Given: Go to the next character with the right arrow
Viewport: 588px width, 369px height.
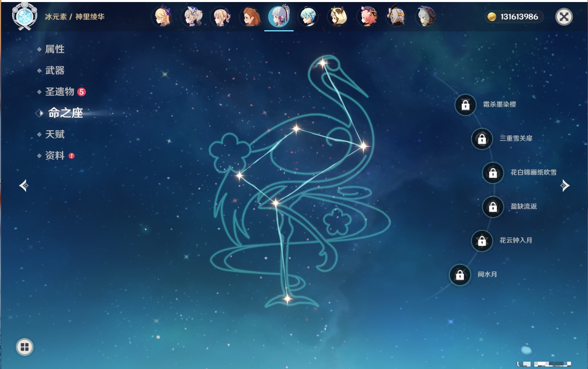Looking at the screenshot, I should click(565, 186).
